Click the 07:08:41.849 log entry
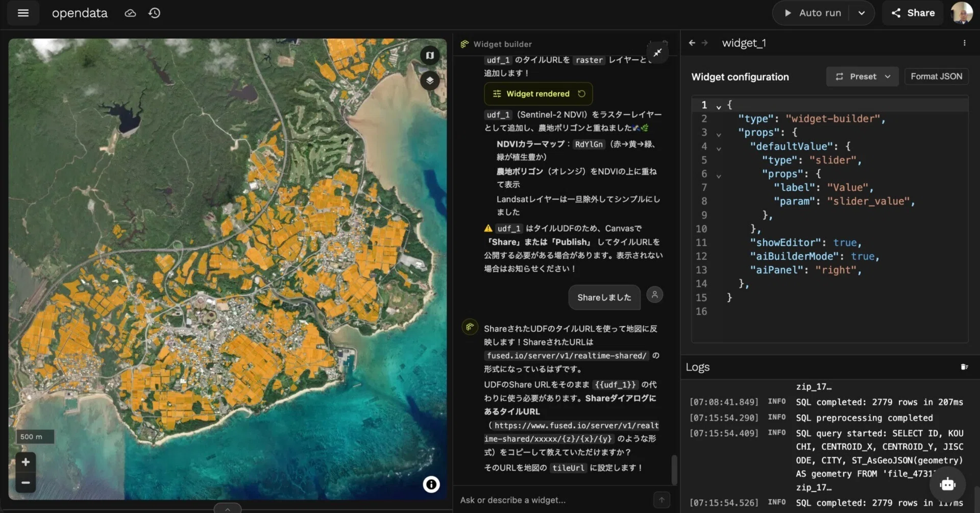980x513 pixels. [826, 402]
